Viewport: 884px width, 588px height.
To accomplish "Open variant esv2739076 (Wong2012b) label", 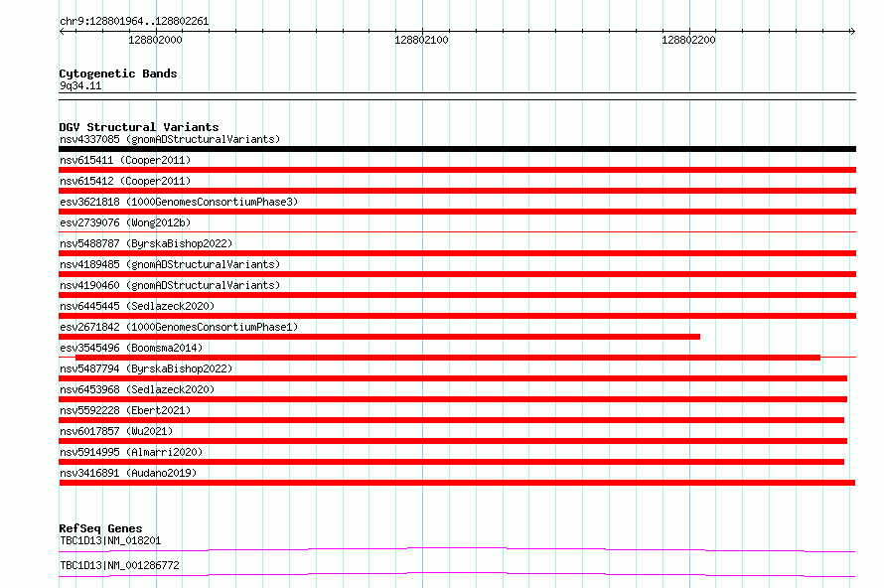I will 125,222.
